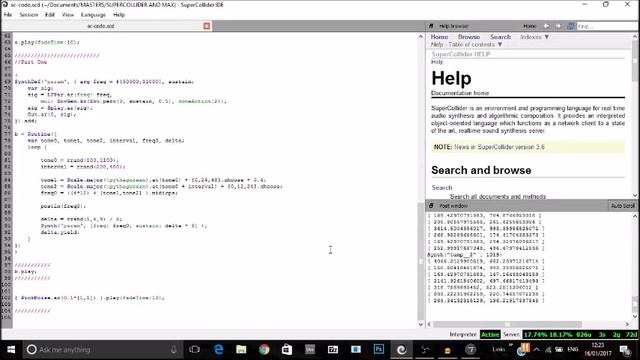Image resolution: width=640 pixels, height=360 pixels.
Task: Open the Action Center notifications icon
Action: click(x=624, y=350)
